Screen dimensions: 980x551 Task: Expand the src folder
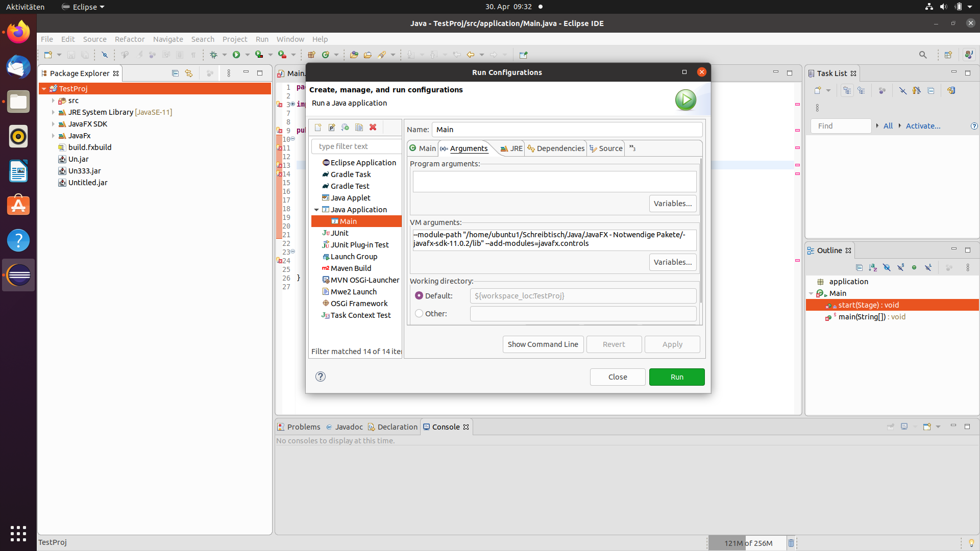point(53,101)
